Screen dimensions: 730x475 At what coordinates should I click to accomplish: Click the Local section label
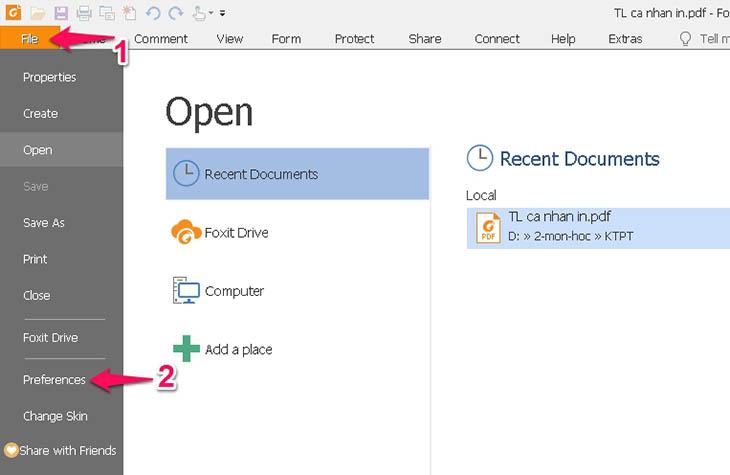coord(481,195)
